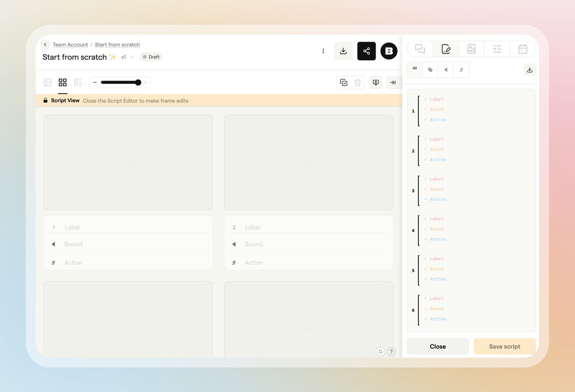Open the Team Account breadcrumb link
This screenshot has width=575, height=392.
(x=70, y=45)
